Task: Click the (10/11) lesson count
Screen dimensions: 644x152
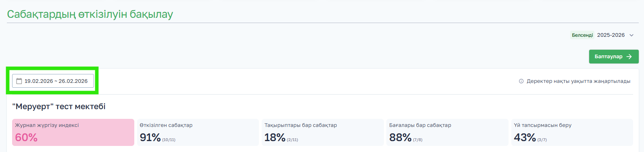Action: tap(169, 140)
